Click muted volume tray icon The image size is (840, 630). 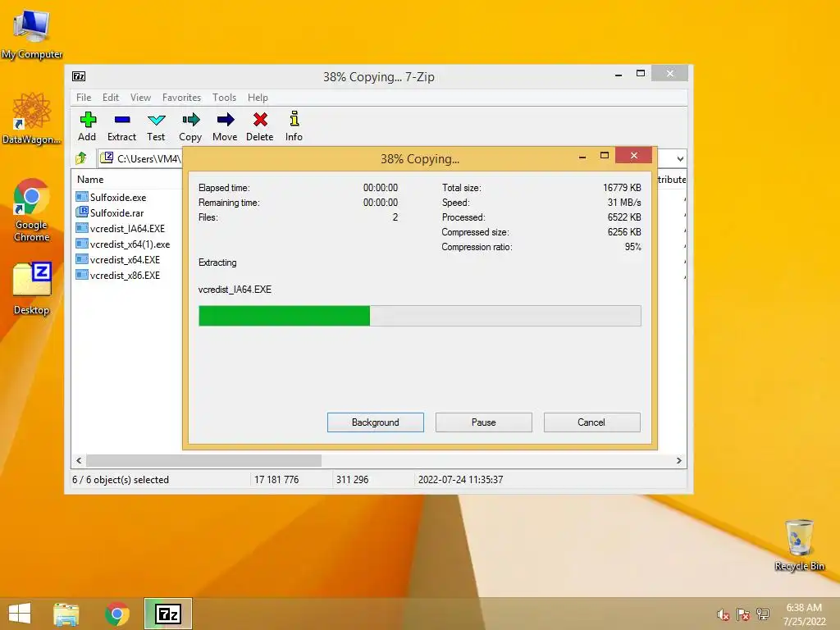pyautogui.click(x=723, y=614)
